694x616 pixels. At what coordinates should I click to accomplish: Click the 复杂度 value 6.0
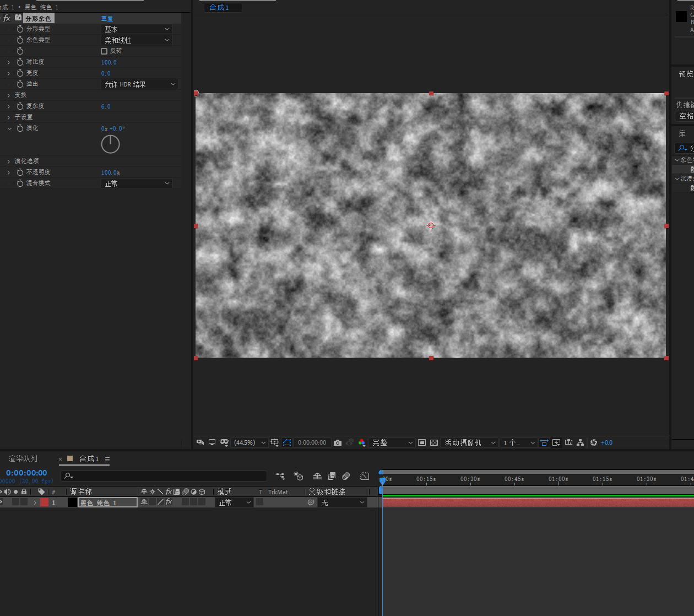pos(106,106)
